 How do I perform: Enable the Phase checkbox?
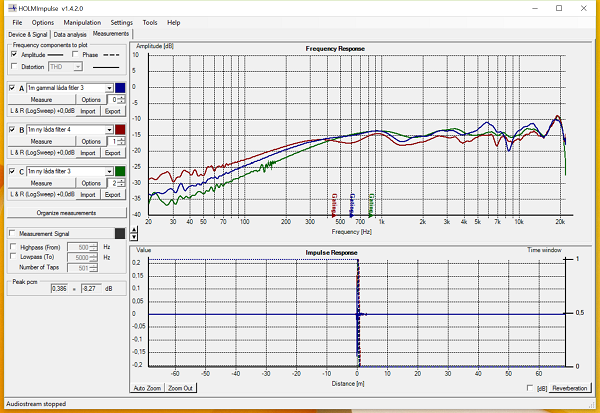75,54
